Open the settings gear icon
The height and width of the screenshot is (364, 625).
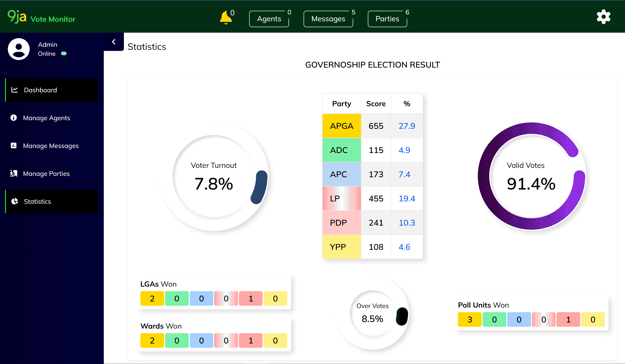point(603,17)
